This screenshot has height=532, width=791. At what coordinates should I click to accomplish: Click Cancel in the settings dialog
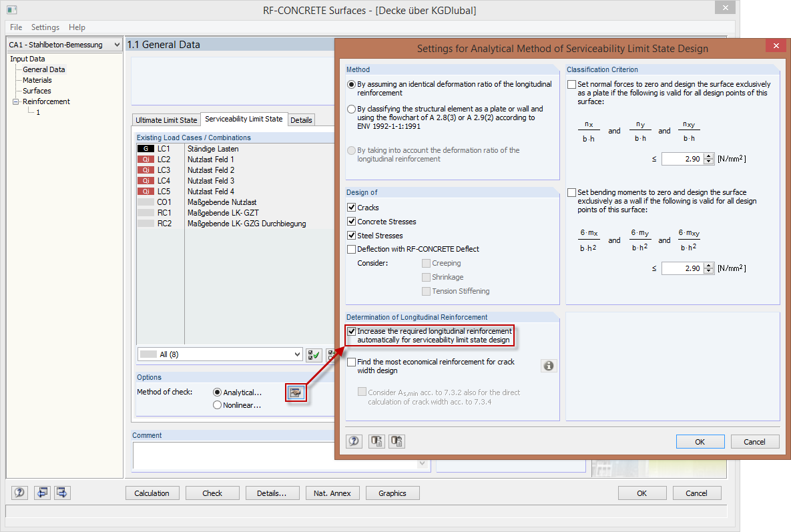755,442
